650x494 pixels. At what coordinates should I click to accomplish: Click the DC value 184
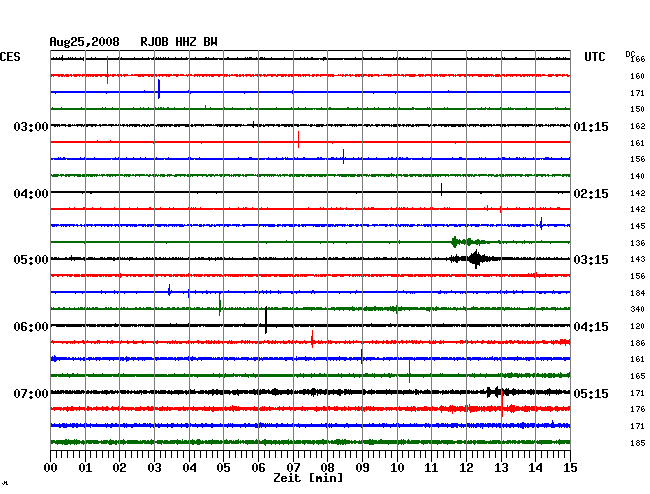637,293
